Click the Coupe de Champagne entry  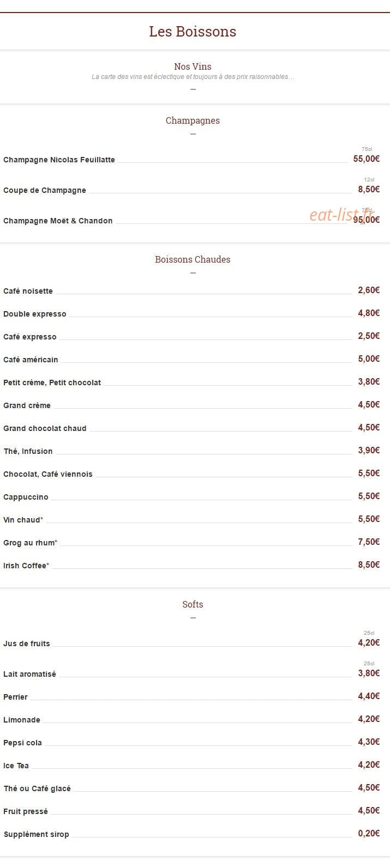click(x=45, y=190)
